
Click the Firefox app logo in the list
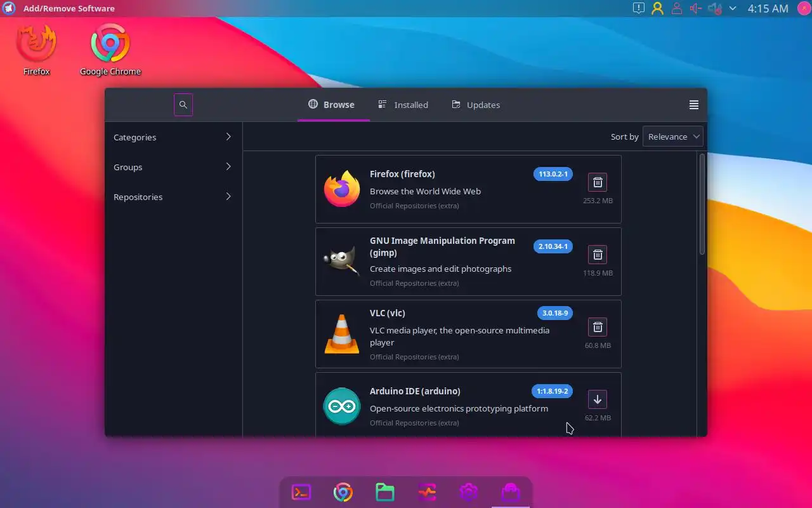pos(342,189)
